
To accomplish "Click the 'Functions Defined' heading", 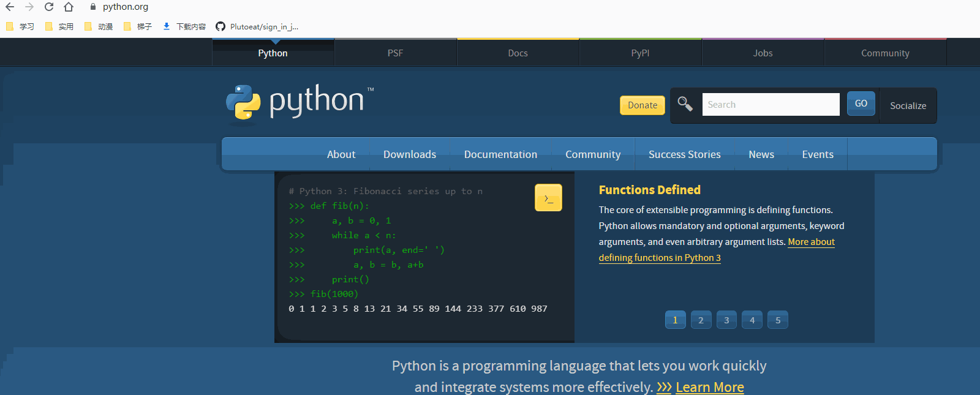I will (x=650, y=190).
